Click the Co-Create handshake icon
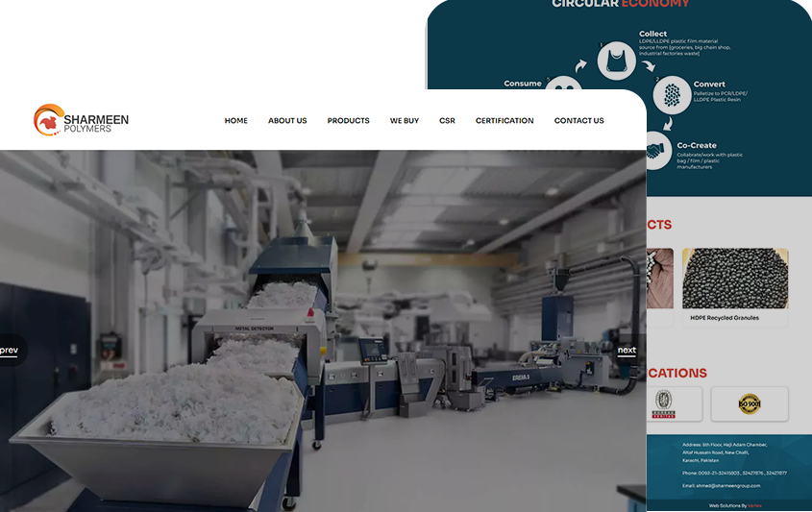The image size is (812, 512). [x=656, y=150]
